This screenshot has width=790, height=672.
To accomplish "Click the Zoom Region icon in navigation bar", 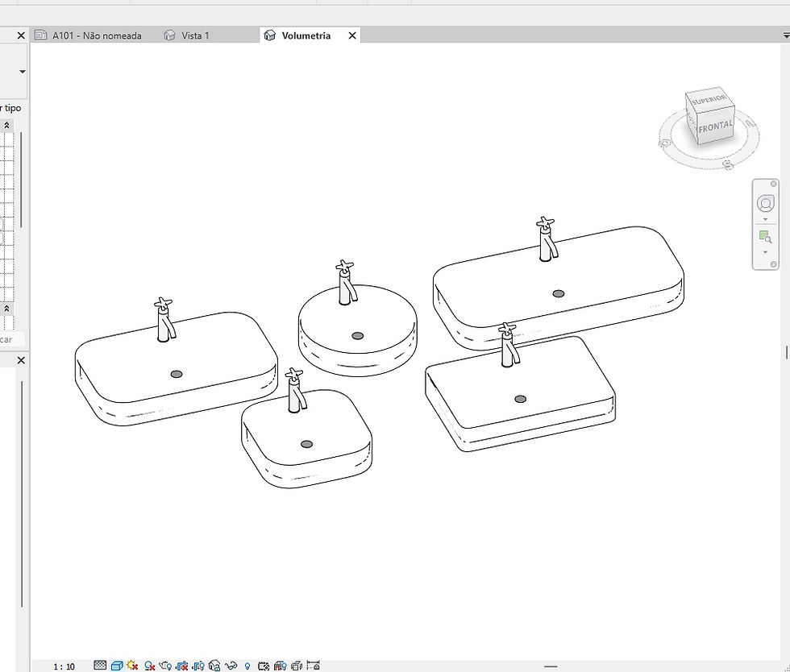I will pyautogui.click(x=765, y=237).
